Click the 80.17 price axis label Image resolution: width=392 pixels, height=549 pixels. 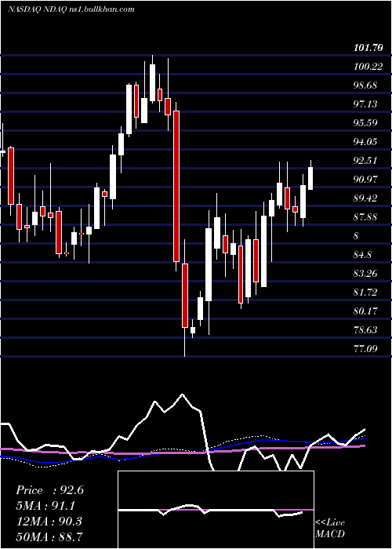[x=365, y=311]
